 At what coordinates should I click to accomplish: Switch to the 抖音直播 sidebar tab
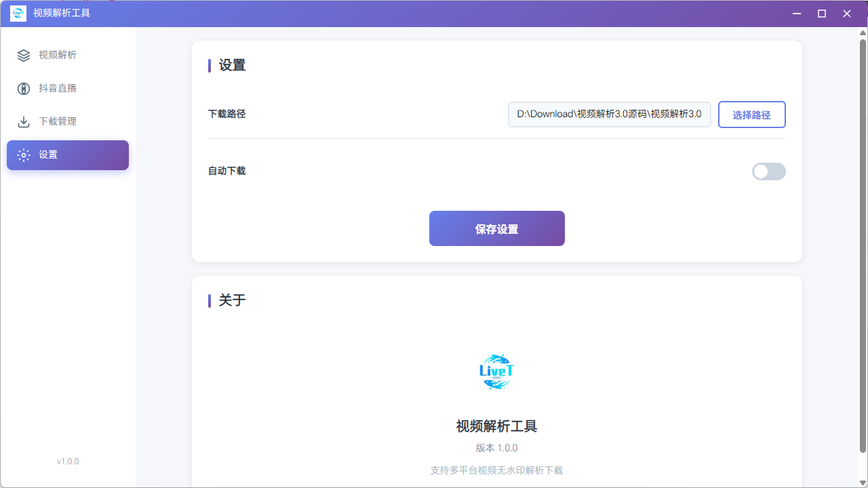(58, 89)
